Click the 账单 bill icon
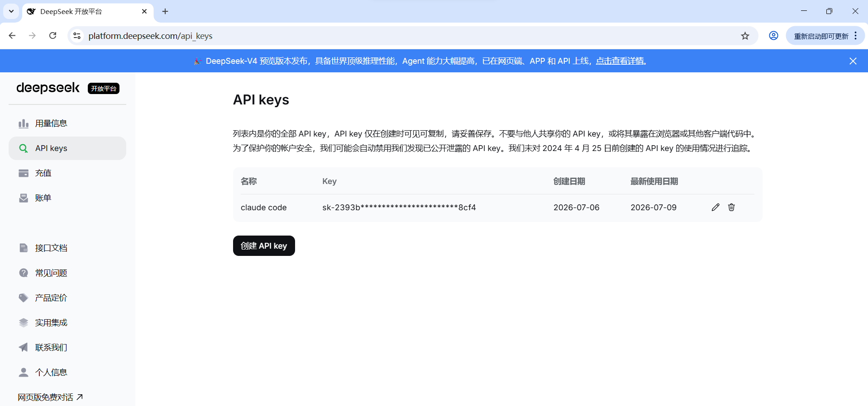The width and height of the screenshot is (868, 406). tap(24, 198)
